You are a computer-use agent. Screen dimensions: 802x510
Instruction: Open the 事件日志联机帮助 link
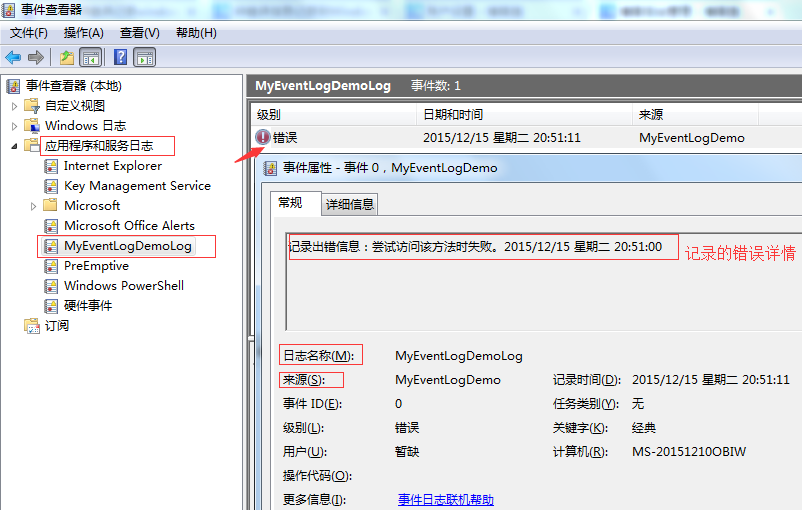point(445,499)
